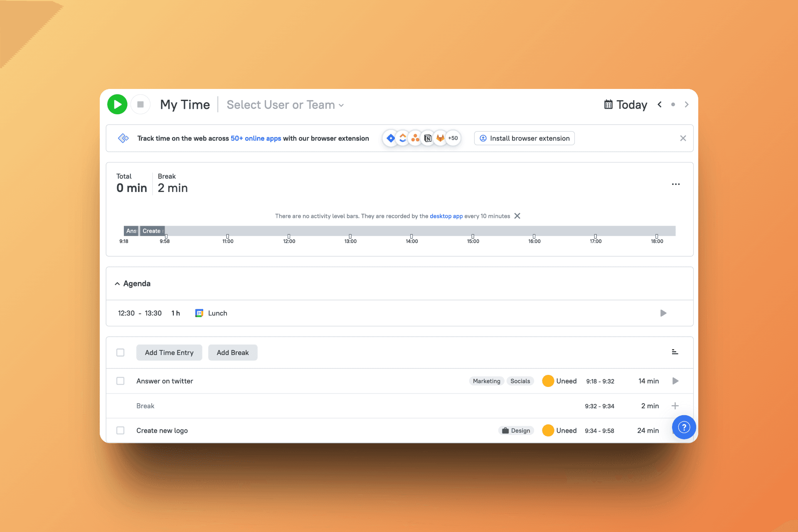798x532 pixels.
Task: Click the Install browser extension button
Action: 524,138
